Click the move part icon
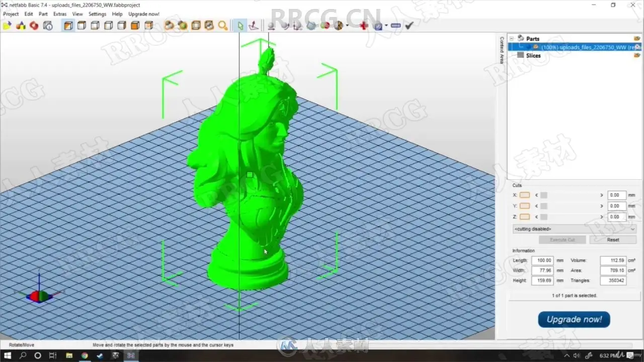The width and height of the screenshot is (644, 362). click(271, 25)
